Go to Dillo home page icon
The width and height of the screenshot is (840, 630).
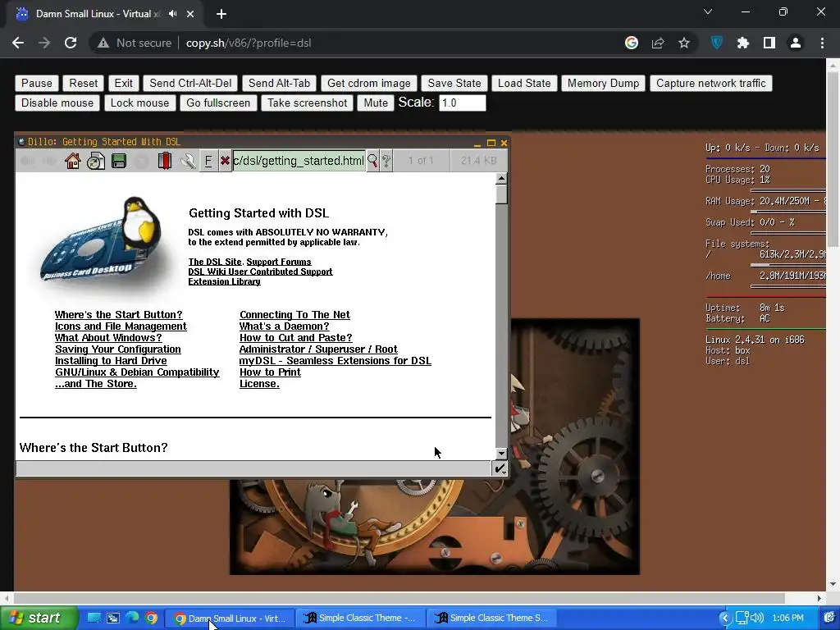point(73,161)
